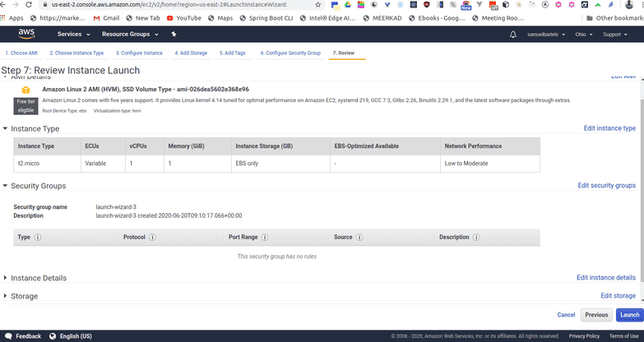
Task: Open the Services dropdown menu
Action: [73, 34]
